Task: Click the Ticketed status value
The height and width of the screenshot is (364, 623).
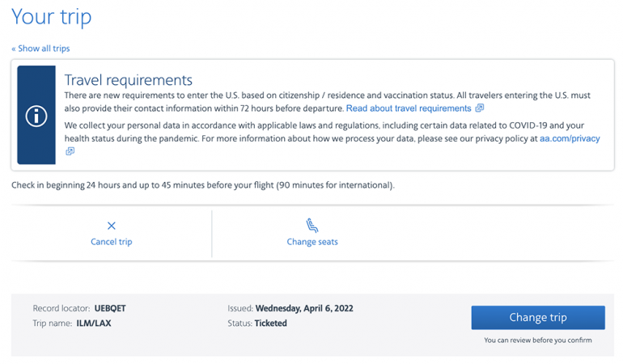Action: tap(271, 324)
